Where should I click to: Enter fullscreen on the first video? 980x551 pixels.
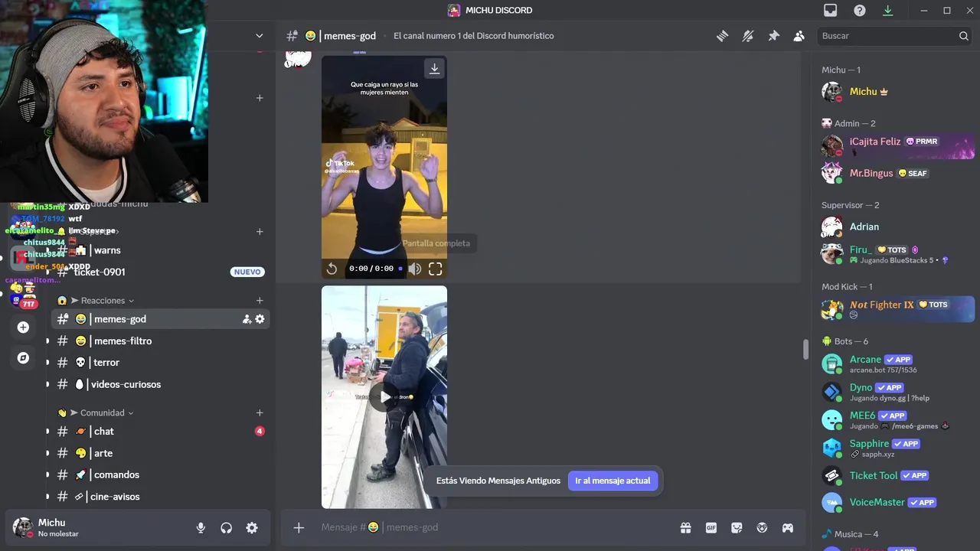(x=436, y=269)
